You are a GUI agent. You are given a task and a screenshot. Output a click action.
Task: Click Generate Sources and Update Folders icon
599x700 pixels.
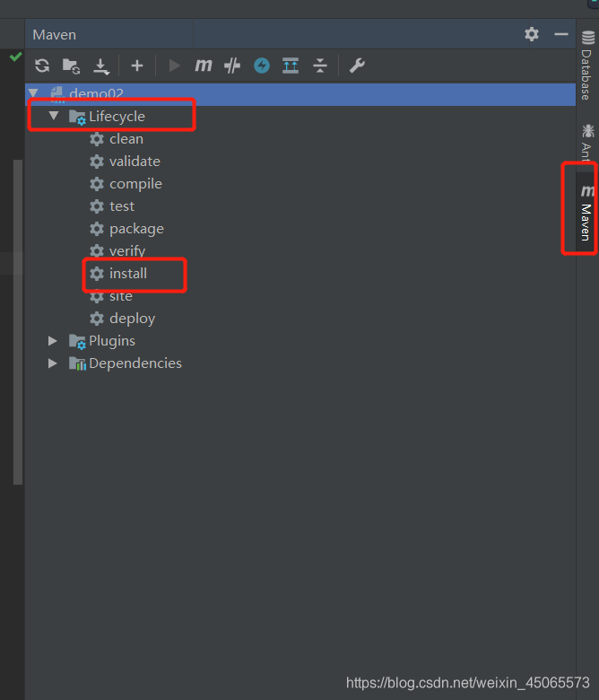click(71, 66)
